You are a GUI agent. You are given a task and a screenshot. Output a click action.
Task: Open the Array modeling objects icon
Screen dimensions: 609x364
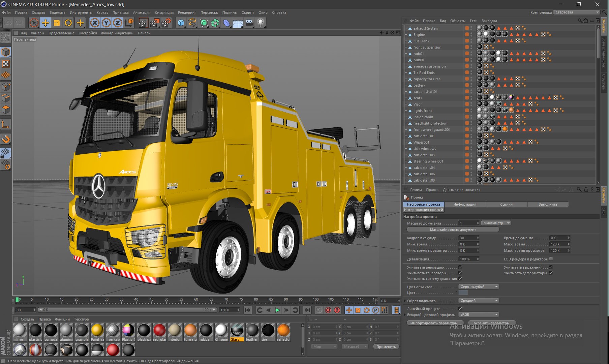tap(215, 23)
